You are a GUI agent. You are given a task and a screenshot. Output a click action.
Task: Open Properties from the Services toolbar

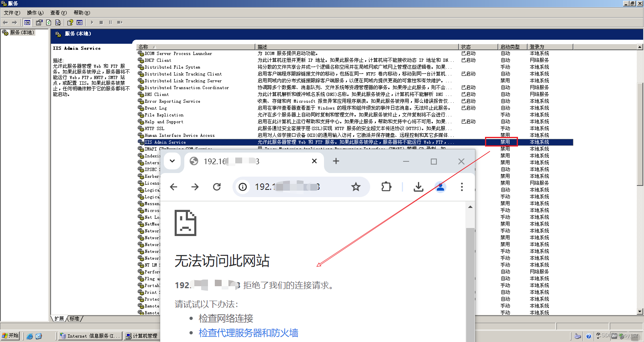[39, 22]
